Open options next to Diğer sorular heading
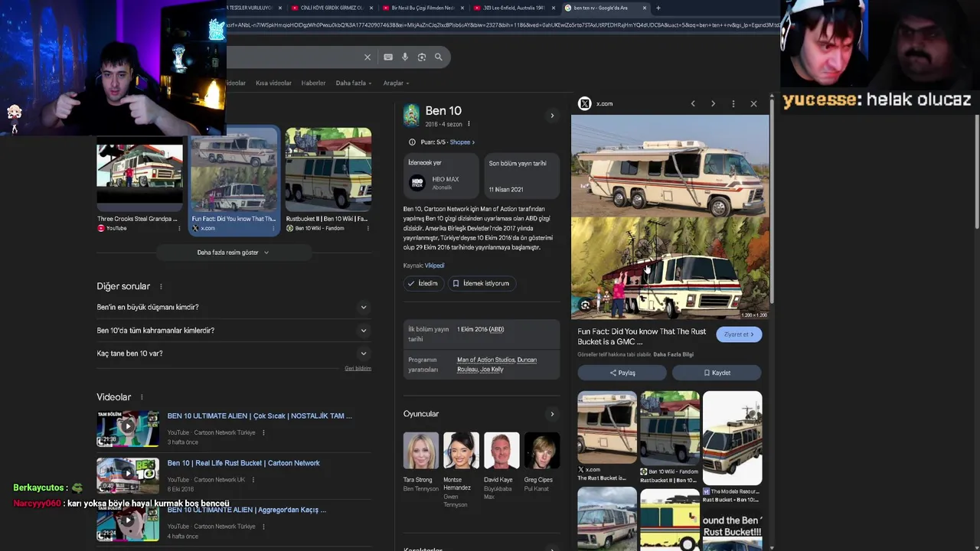Viewport: 980px width, 551px height. [x=161, y=286]
